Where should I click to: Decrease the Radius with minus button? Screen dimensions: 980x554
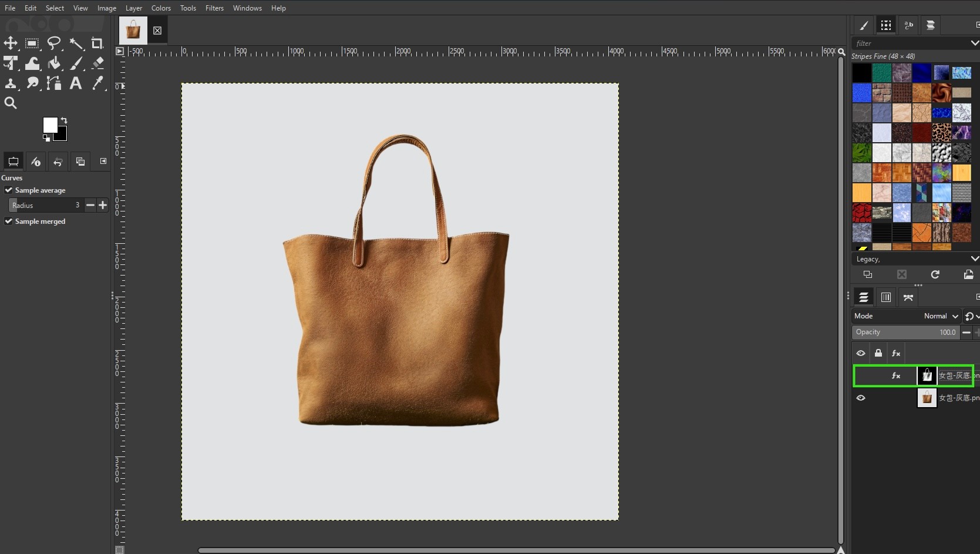coord(90,205)
